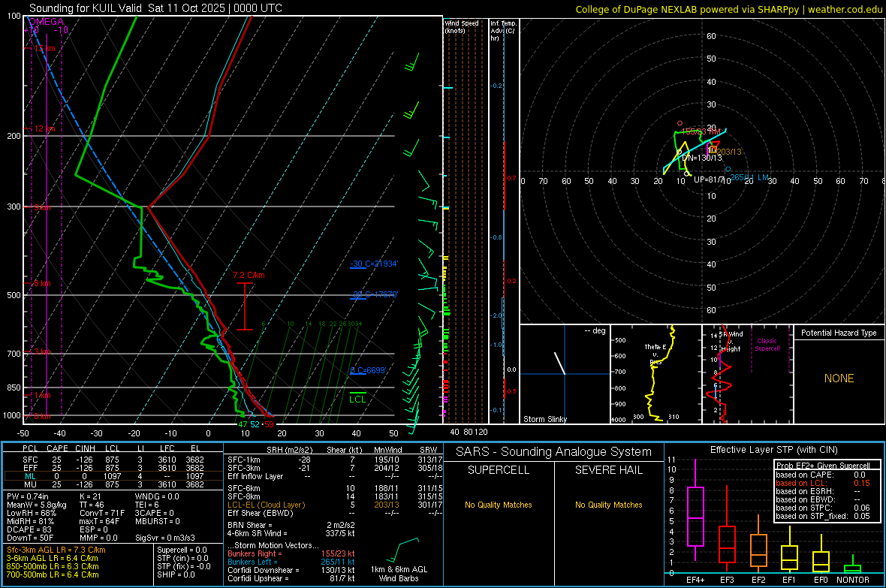The height and width of the screenshot is (588, 886).
Task: Click the Potential Hazard Type heading
Action: [x=839, y=333]
